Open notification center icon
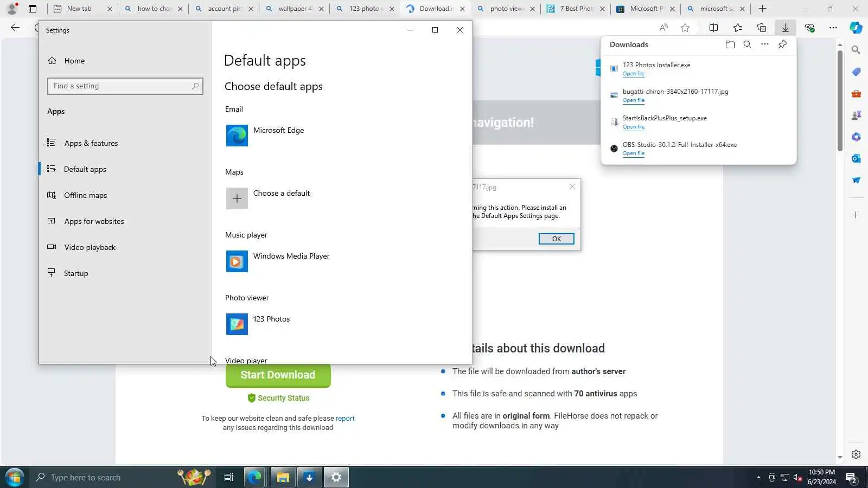Image resolution: width=868 pixels, height=488 pixels. click(851, 478)
